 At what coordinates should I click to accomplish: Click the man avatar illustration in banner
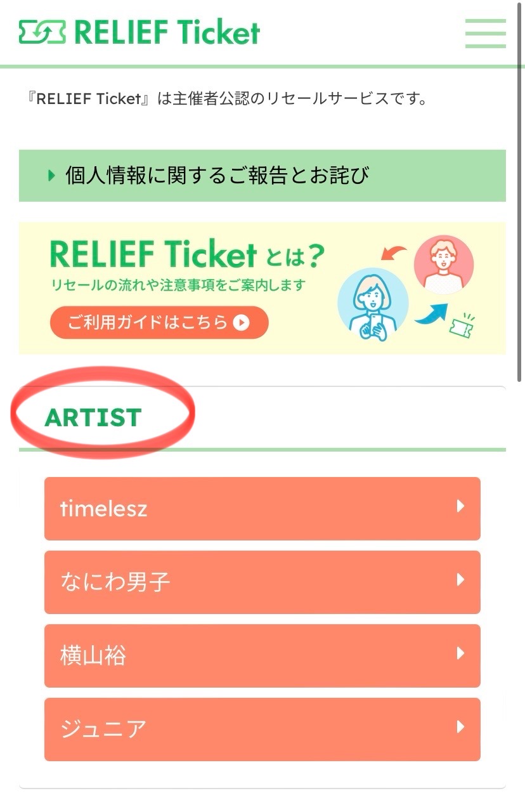[444, 264]
